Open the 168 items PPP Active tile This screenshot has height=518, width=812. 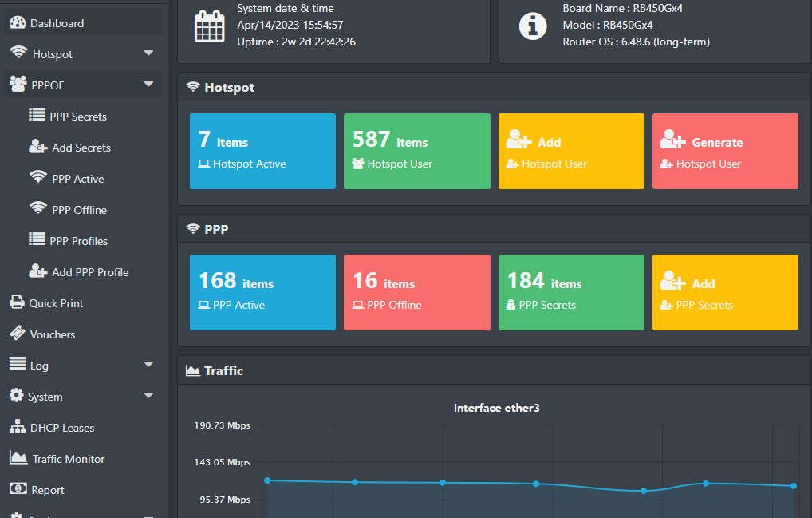coord(262,293)
